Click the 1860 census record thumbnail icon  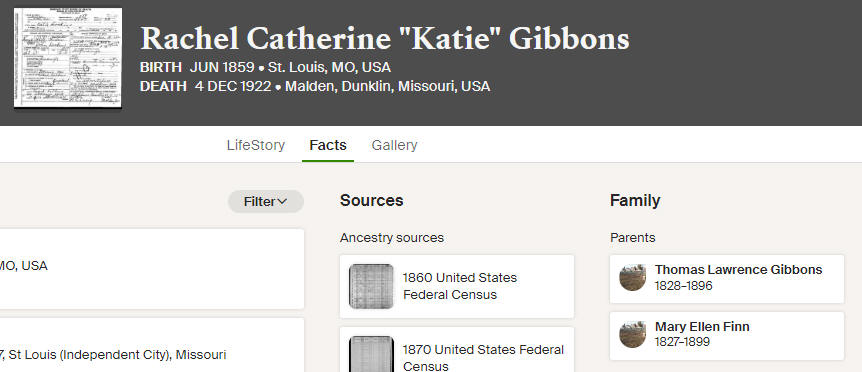(372, 286)
